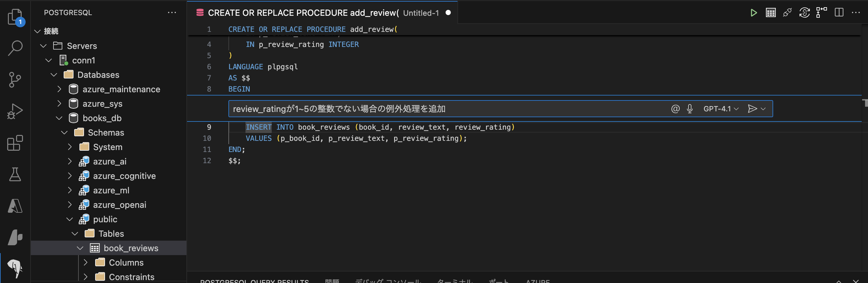
Task: Collapse the public schema
Action: click(x=70, y=219)
